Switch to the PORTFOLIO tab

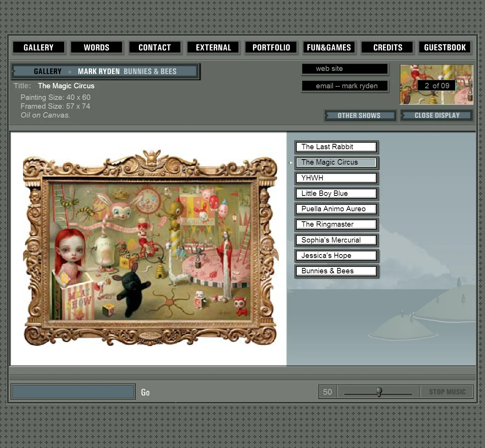pos(271,47)
